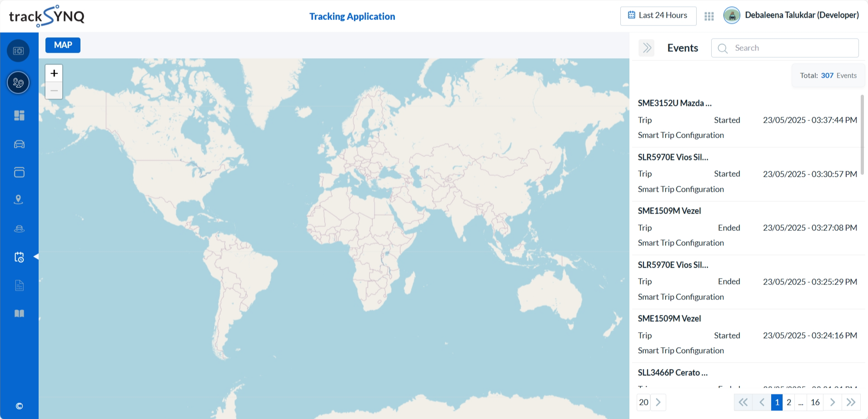
Task: Click the user guide book icon
Action: (18, 313)
